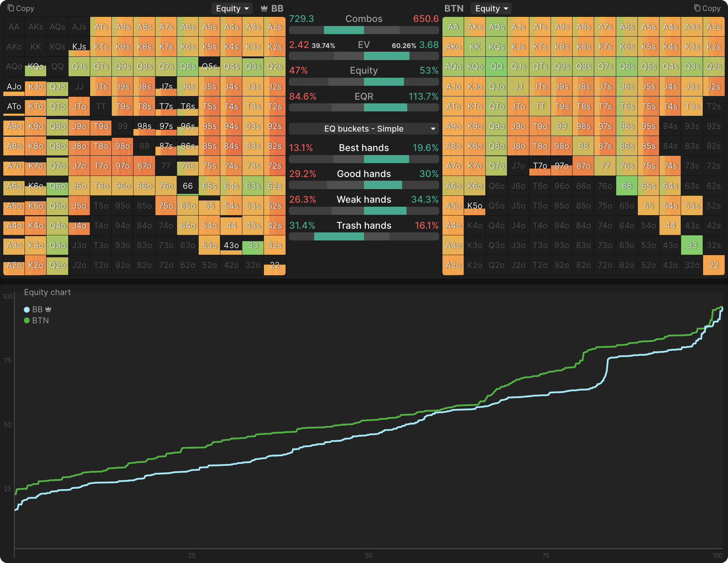Expand EQ buckets - Simple selector
728x563 pixels.
point(364,129)
